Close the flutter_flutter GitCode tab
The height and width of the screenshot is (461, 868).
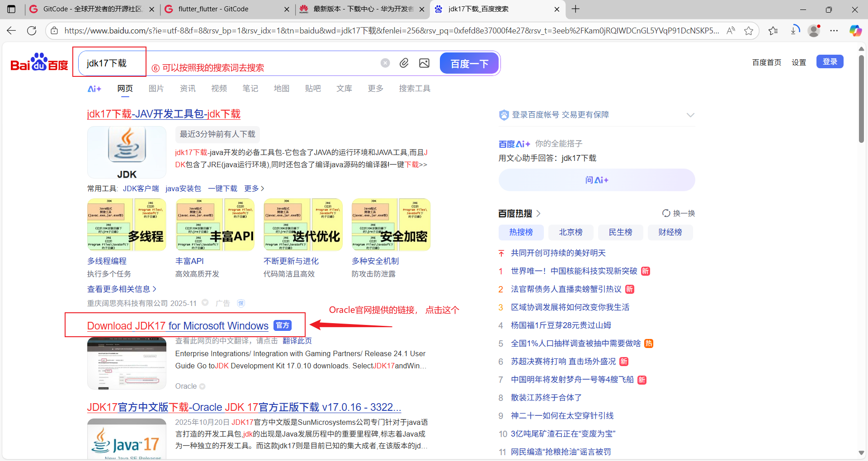pos(287,9)
